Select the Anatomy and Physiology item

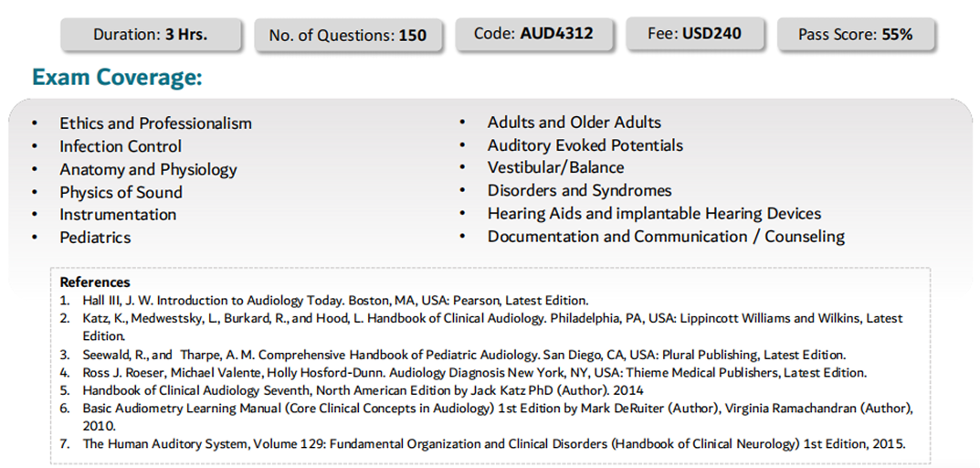pos(148,169)
